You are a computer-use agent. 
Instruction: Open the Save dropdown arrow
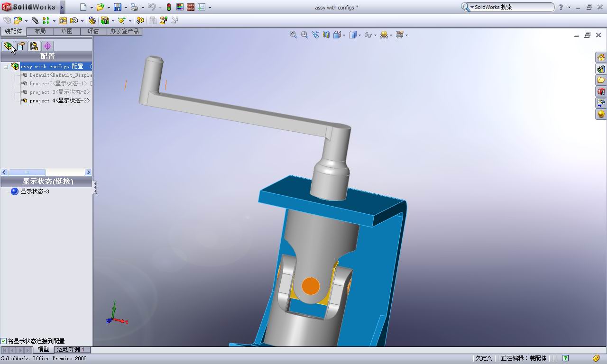click(x=126, y=8)
